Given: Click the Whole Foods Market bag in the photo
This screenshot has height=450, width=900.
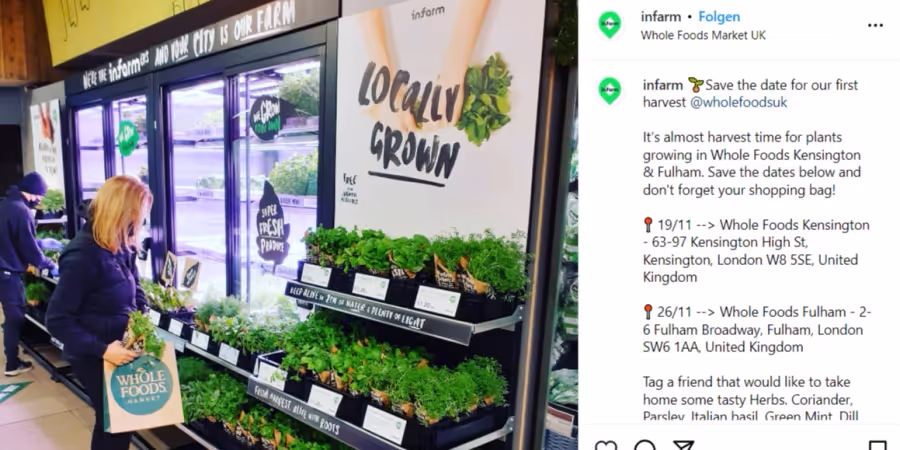Looking at the screenshot, I should [x=143, y=390].
